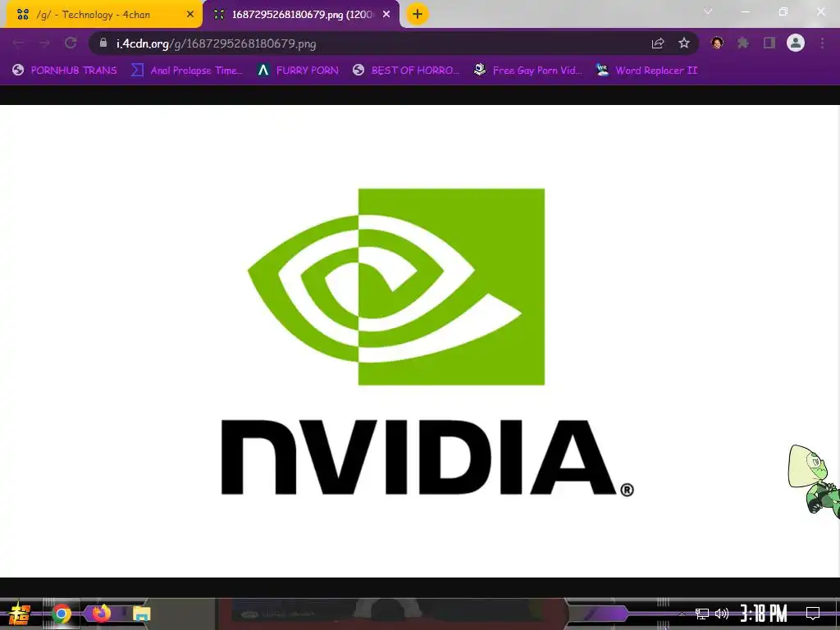Share this page using the share icon
Image resolution: width=840 pixels, height=630 pixels.
(x=658, y=43)
